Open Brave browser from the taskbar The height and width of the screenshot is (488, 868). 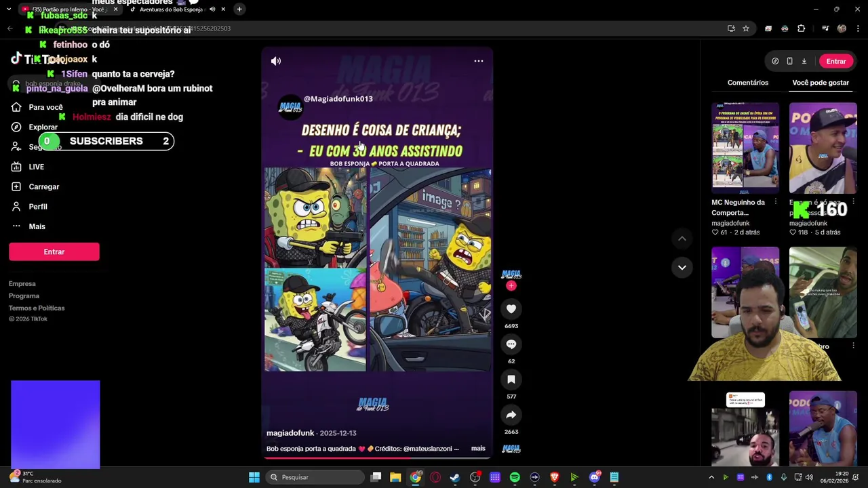(x=555, y=477)
